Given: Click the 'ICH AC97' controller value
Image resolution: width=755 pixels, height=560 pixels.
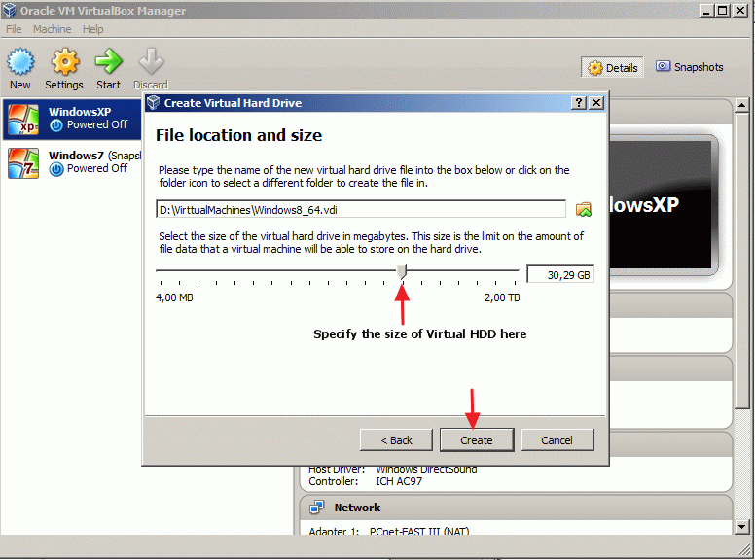Looking at the screenshot, I should point(399,481).
